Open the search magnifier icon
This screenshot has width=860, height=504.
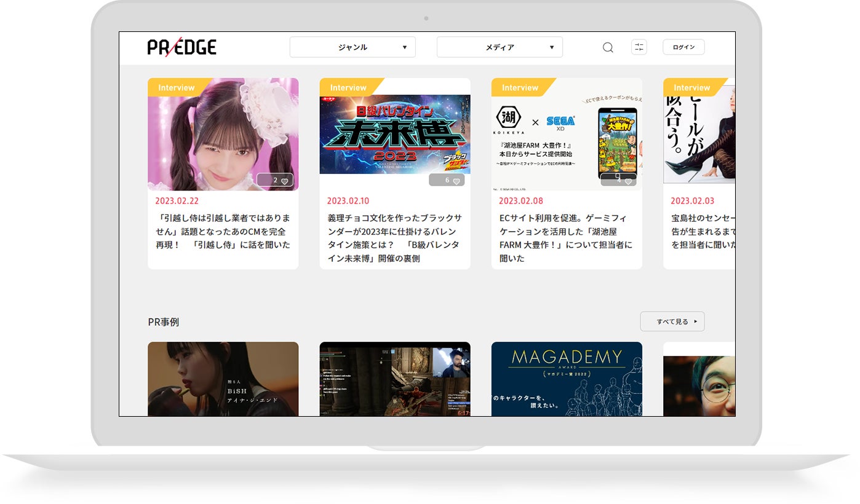(608, 47)
